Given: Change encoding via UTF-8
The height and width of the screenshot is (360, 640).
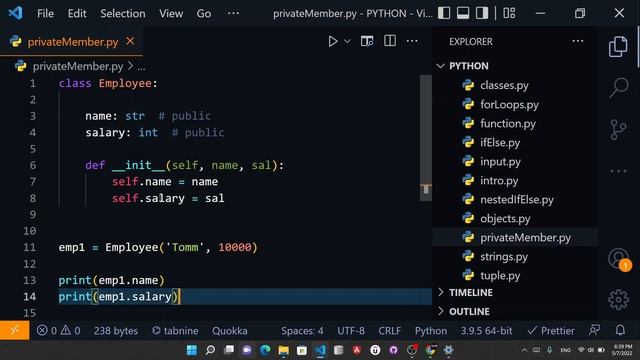Looking at the screenshot, I should click(351, 331).
